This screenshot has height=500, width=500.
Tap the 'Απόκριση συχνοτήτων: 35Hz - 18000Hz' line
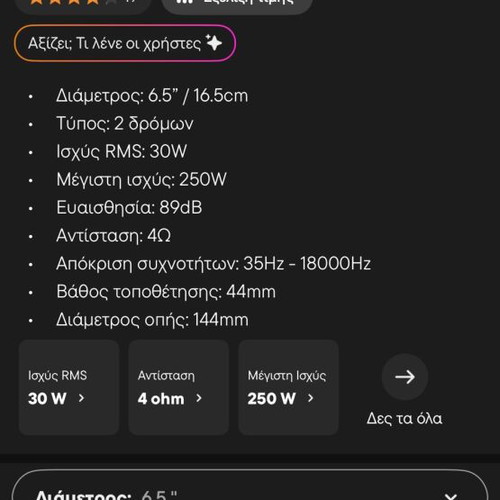pos(213,263)
